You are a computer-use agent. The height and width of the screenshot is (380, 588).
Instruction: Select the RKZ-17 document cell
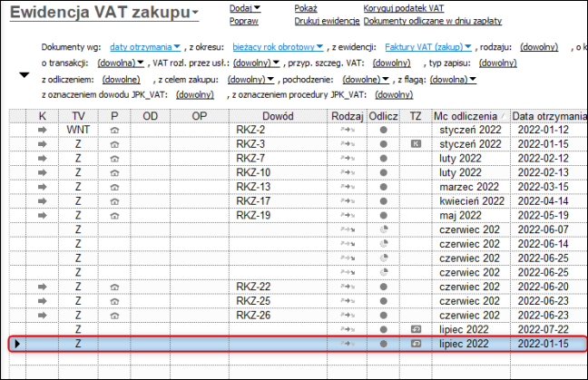(278, 201)
